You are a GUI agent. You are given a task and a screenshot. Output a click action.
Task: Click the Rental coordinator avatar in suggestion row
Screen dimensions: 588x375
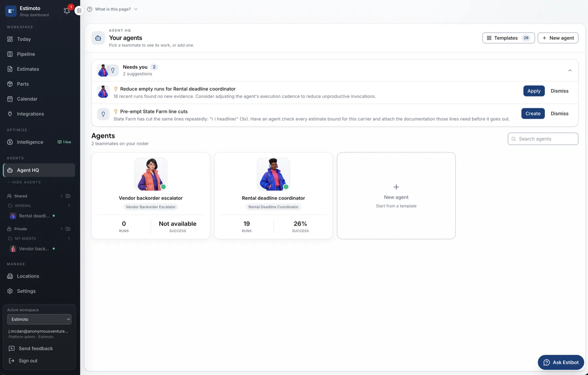(x=103, y=92)
